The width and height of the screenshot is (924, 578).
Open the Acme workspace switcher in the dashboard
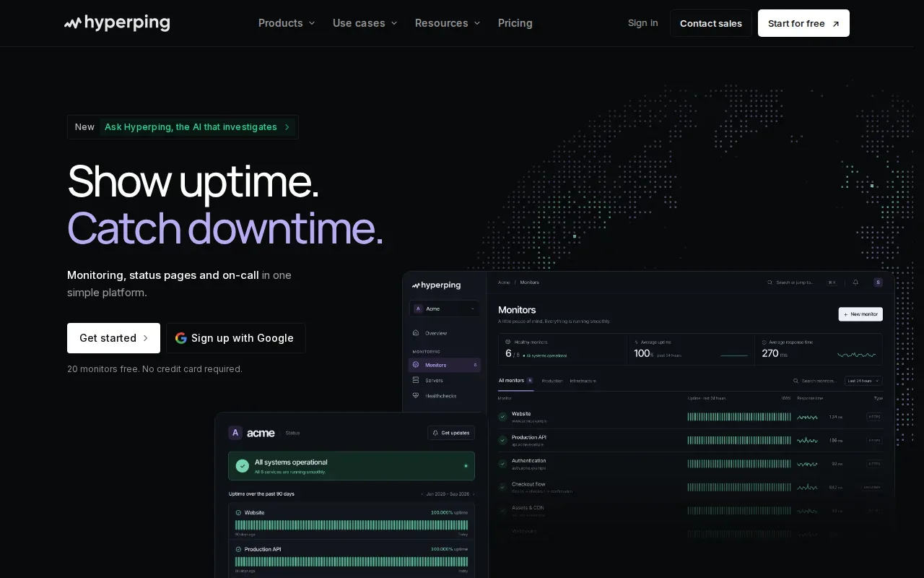(445, 309)
